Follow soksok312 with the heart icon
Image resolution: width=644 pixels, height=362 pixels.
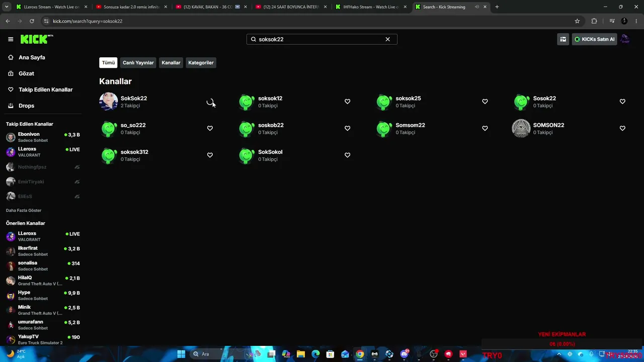210,155
